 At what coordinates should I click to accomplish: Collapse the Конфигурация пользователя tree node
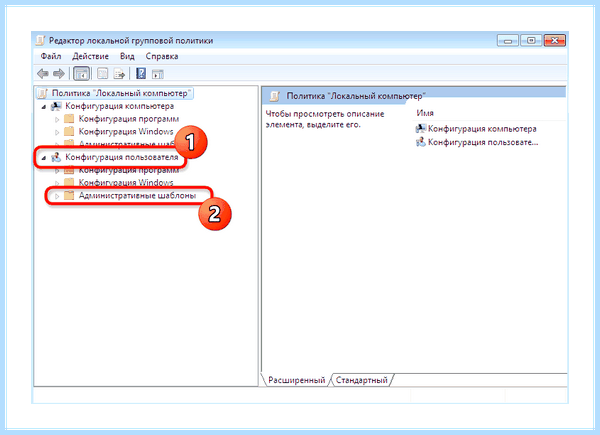(x=44, y=158)
